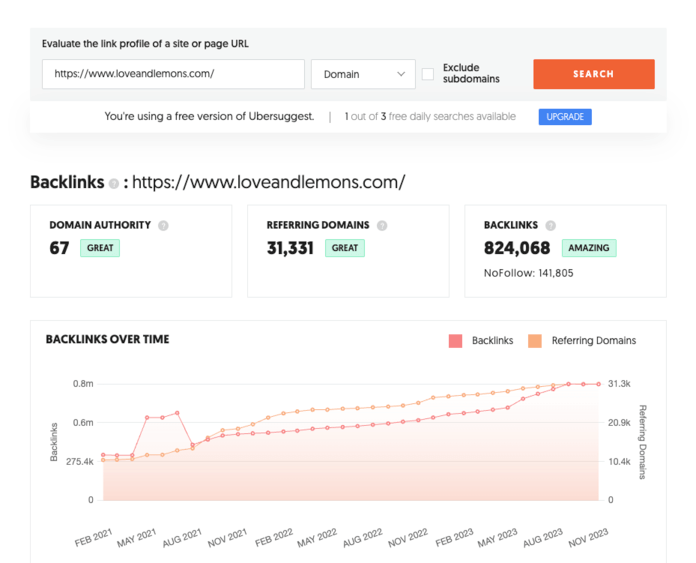This screenshot has height=563, width=696.
Task: Select the NOV 2023 backlinks data point
Action: tap(599, 384)
